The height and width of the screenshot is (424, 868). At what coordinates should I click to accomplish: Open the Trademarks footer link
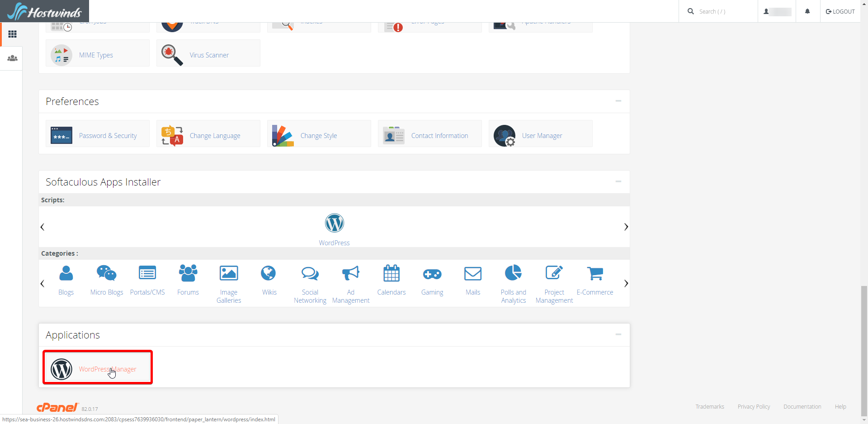click(710, 406)
